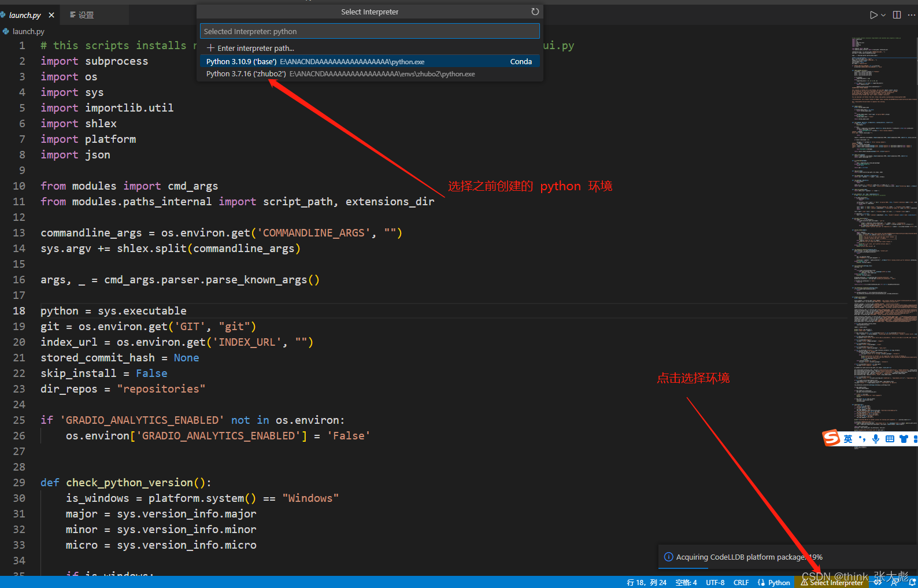
Task: Toggle Sogou 英 language mode
Action: point(848,439)
